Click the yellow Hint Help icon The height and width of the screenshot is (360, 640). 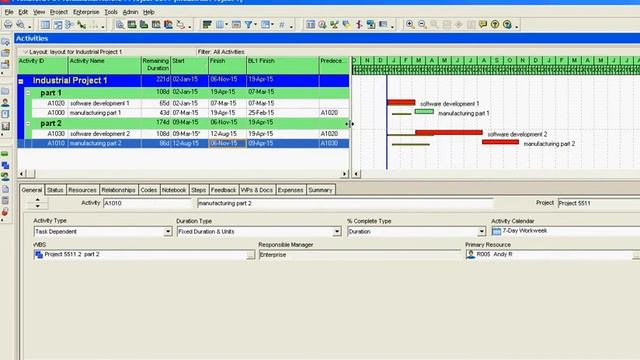tap(483, 25)
